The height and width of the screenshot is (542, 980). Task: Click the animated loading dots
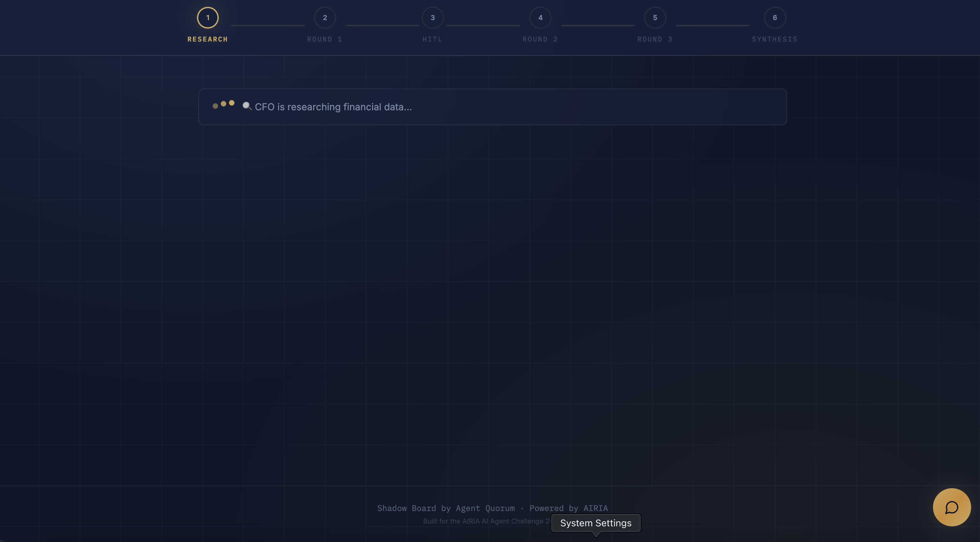pyautogui.click(x=223, y=104)
